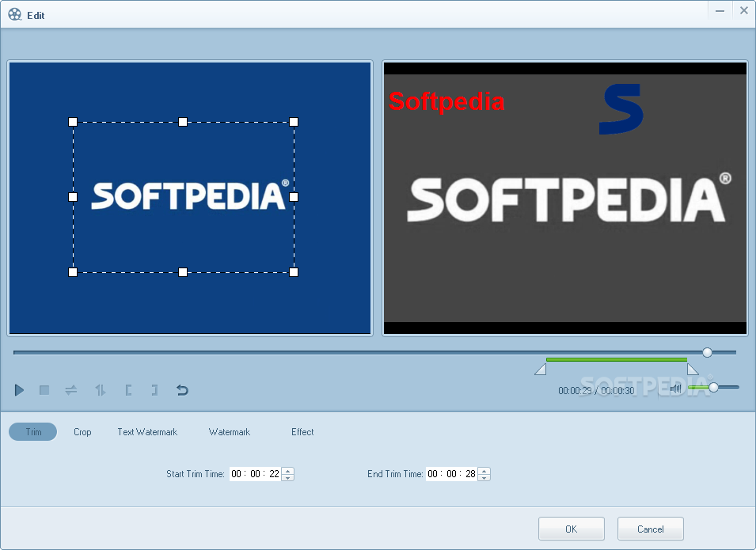This screenshot has height=550, width=756.
Task: Open the Text Watermark tab
Action: [147, 432]
